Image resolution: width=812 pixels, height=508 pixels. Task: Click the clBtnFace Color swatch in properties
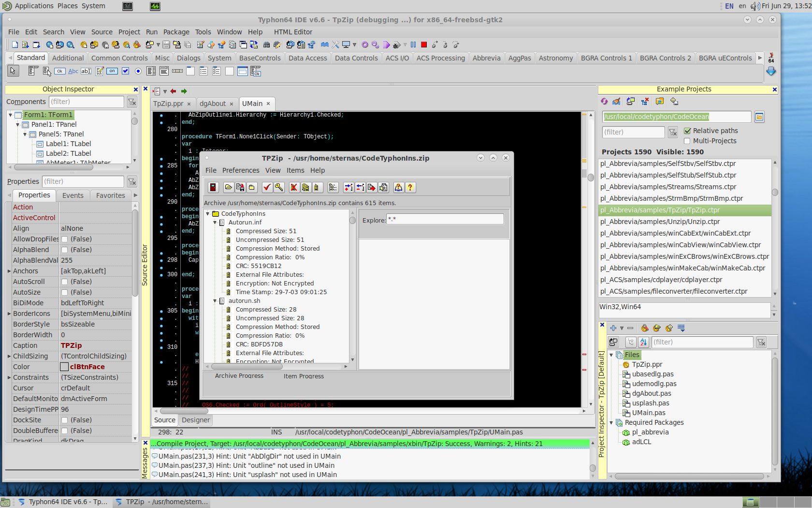coord(64,367)
